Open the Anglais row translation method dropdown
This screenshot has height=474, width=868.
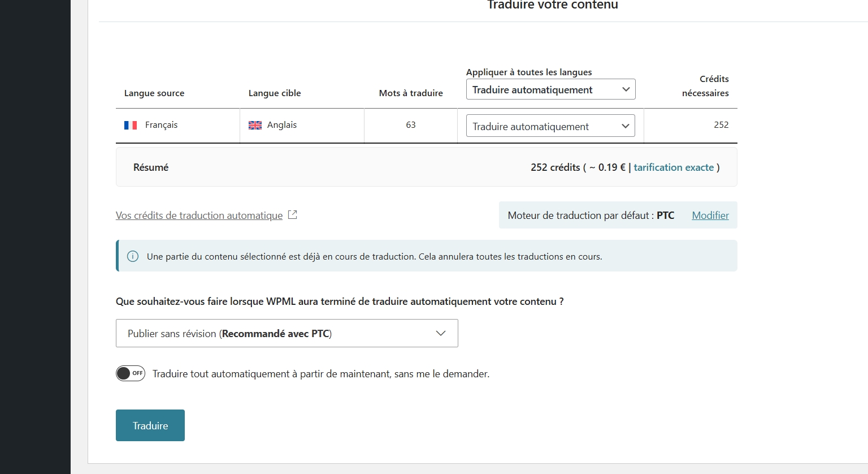coord(550,126)
